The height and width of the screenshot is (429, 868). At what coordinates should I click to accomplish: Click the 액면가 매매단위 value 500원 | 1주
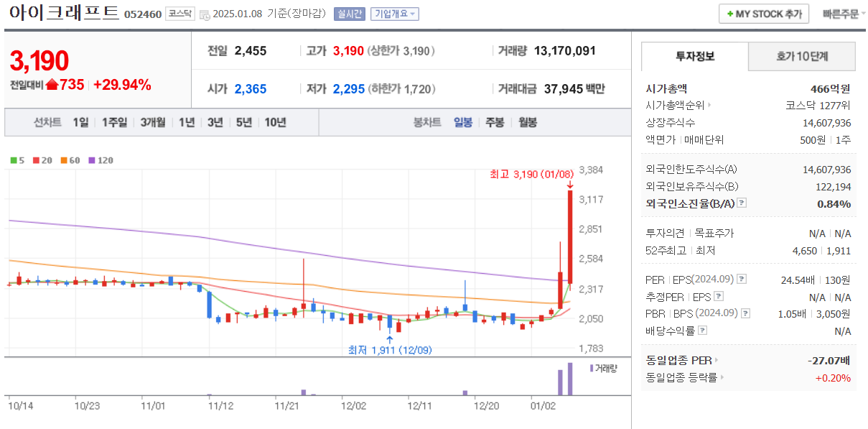826,140
